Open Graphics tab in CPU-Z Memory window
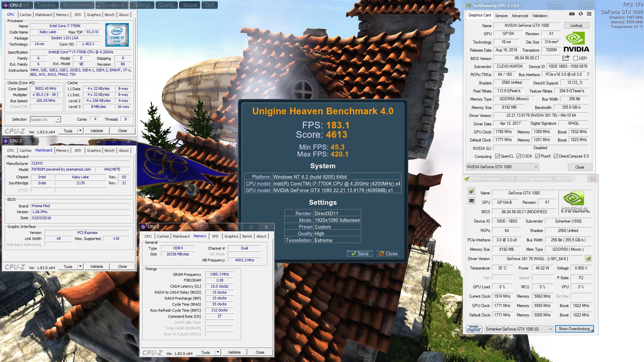Screen dimensions: 644x362 [231, 236]
